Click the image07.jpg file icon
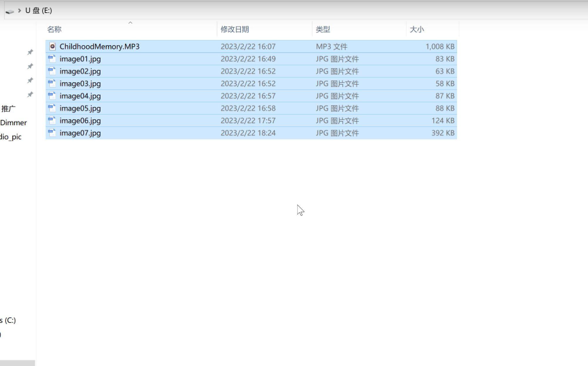Viewport: 588px width, 366px height. click(52, 133)
